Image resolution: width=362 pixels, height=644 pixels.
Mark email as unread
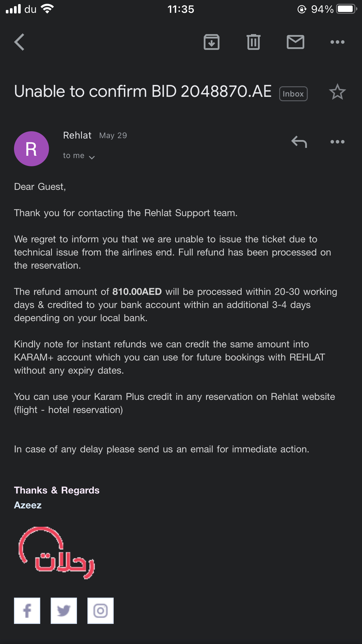click(x=295, y=42)
